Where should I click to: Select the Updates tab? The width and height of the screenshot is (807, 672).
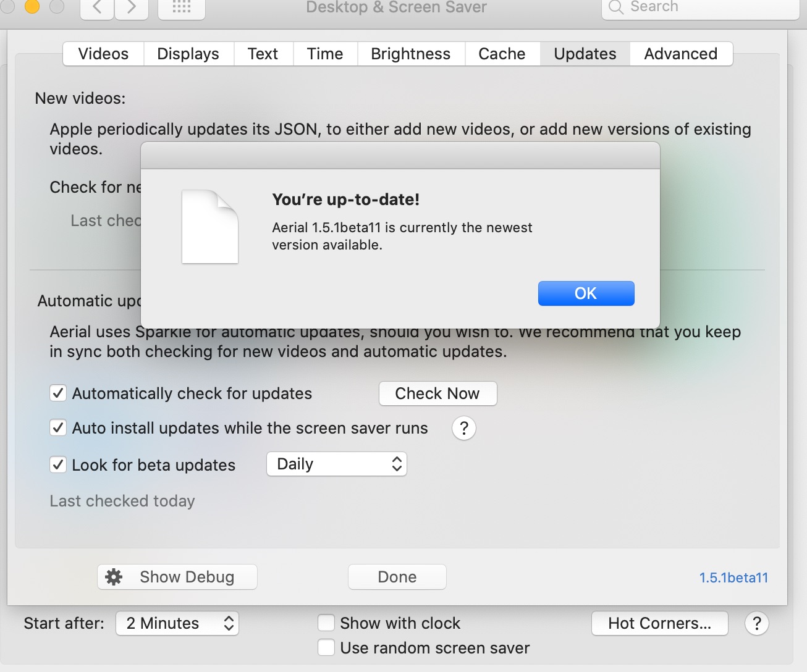coord(585,54)
